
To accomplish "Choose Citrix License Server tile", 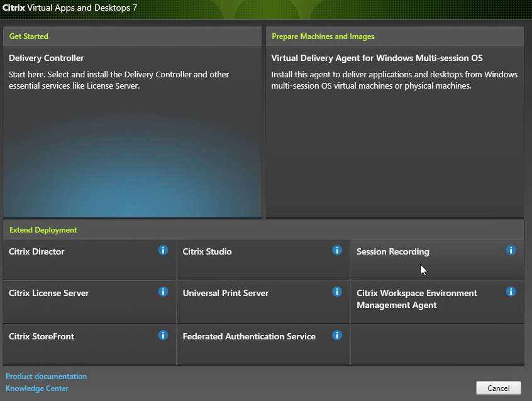I will [x=89, y=302].
